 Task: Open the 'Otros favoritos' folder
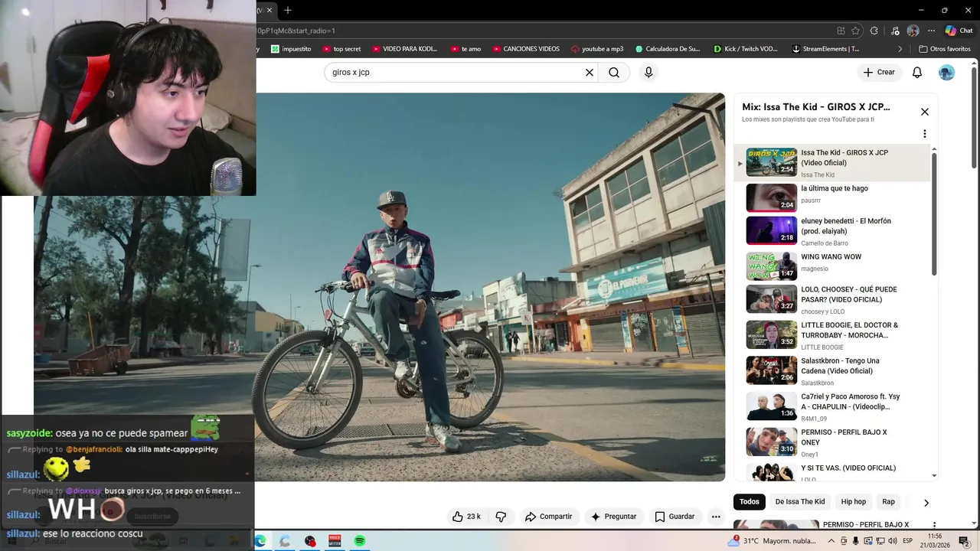pos(945,49)
